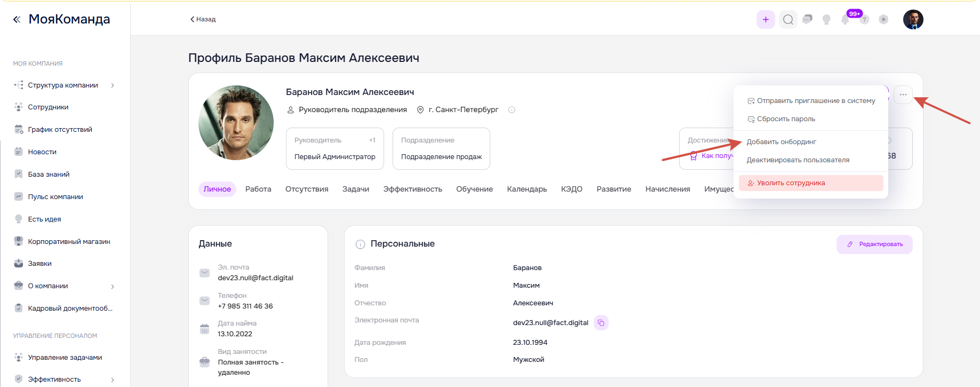Open the user avatar menu in the header

[x=913, y=20]
